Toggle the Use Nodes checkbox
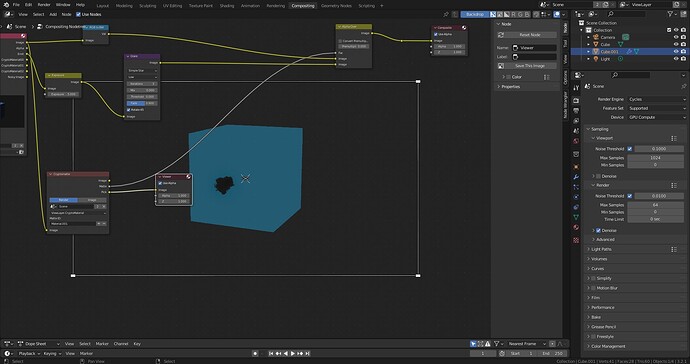 (78, 15)
